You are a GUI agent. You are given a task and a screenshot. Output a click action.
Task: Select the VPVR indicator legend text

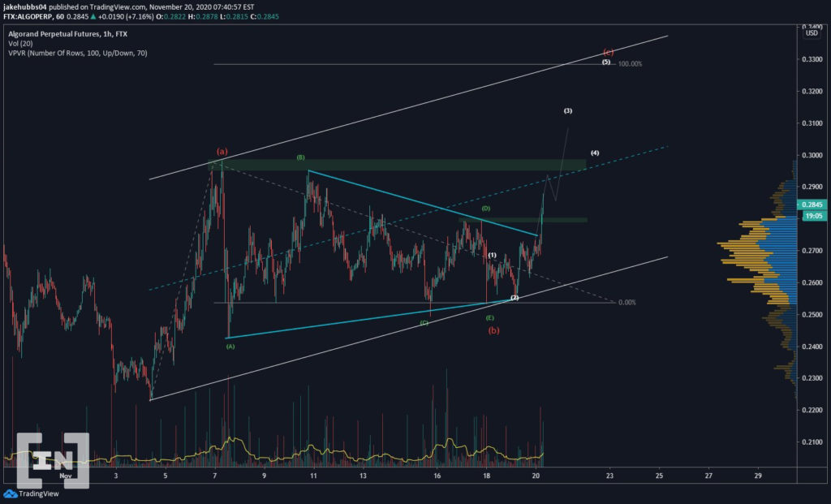(x=78, y=53)
